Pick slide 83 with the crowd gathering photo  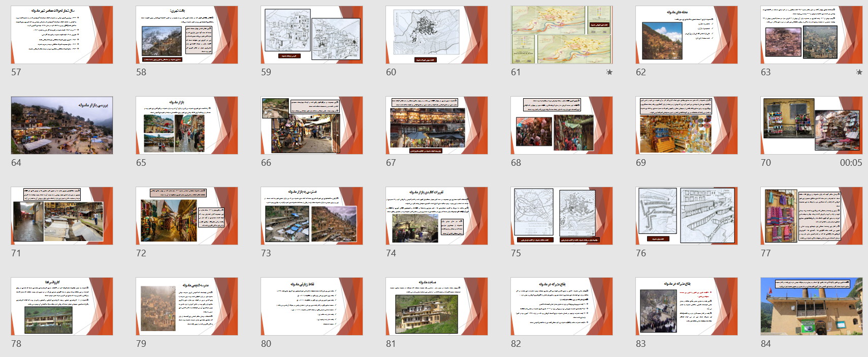[687, 306]
